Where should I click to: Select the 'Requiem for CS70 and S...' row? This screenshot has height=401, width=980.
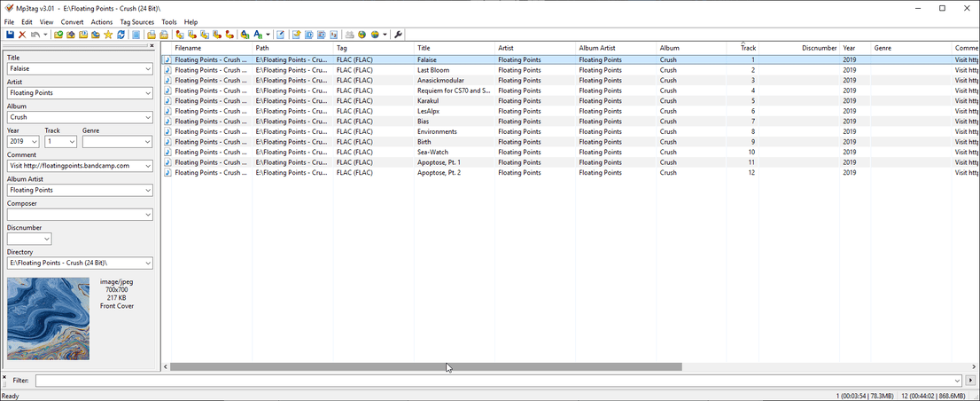coord(570,90)
